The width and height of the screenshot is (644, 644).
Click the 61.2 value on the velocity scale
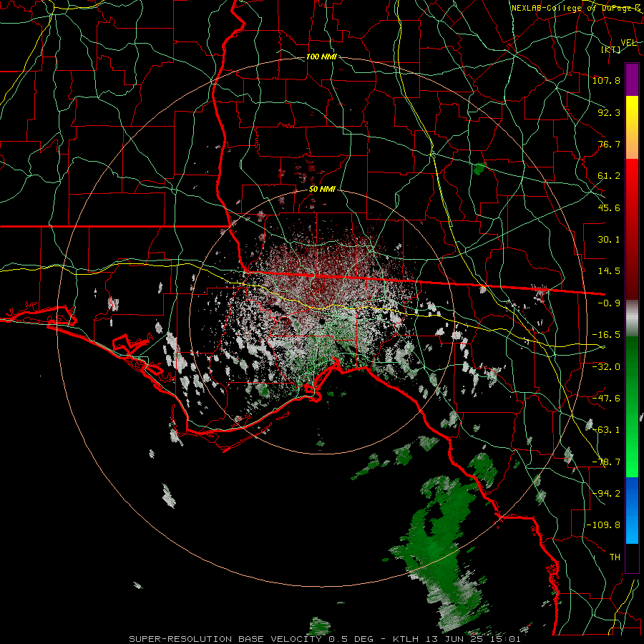coord(609,176)
